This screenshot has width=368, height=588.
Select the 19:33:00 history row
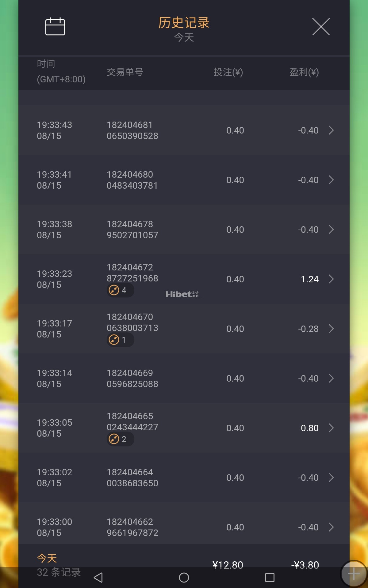[x=184, y=527]
